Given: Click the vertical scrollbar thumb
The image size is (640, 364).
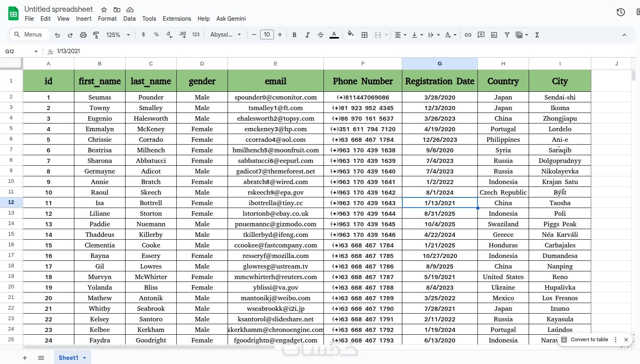Looking at the screenshot, I should [x=633, y=76].
